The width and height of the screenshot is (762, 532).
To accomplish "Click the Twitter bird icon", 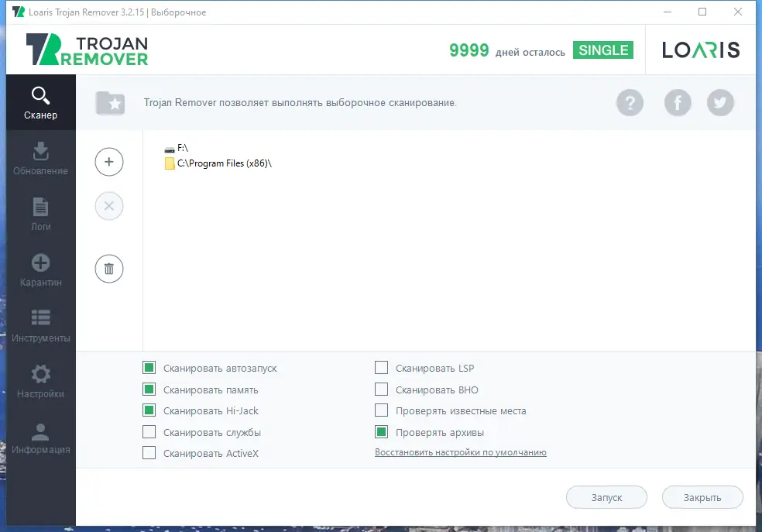I will (x=720, y=102).
